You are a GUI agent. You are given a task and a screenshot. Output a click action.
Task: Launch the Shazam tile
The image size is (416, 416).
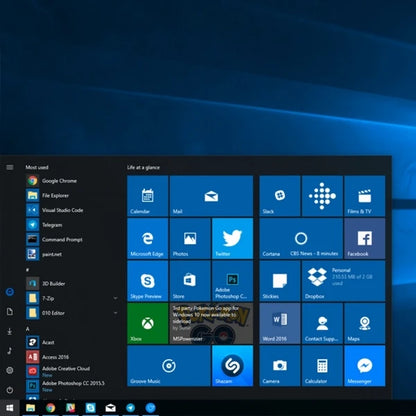232,366
